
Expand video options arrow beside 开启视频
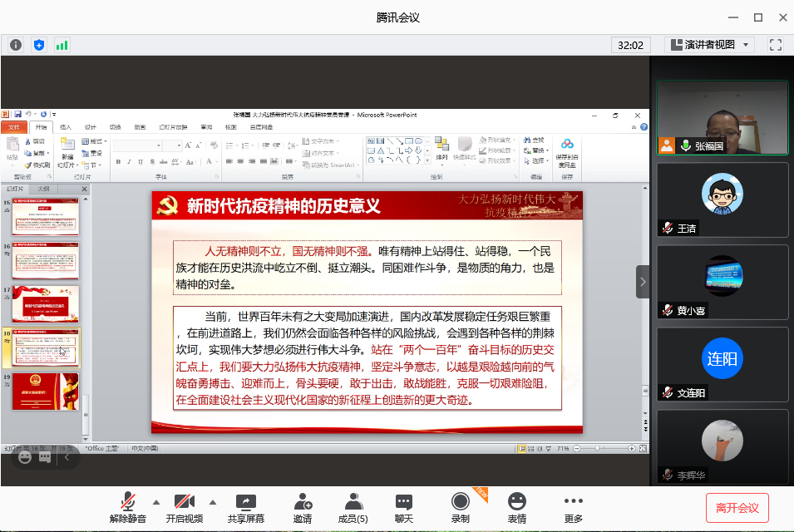pos(212,502)
